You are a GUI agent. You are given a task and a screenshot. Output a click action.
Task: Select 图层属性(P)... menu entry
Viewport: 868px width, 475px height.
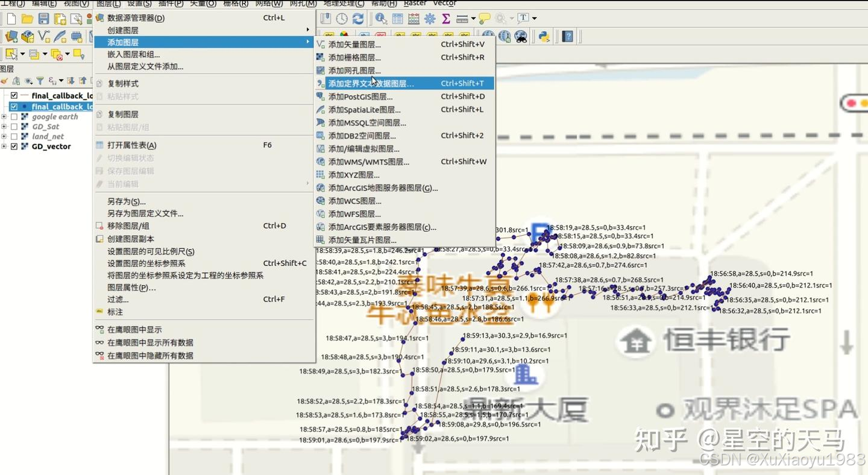(x=204, y=288)
